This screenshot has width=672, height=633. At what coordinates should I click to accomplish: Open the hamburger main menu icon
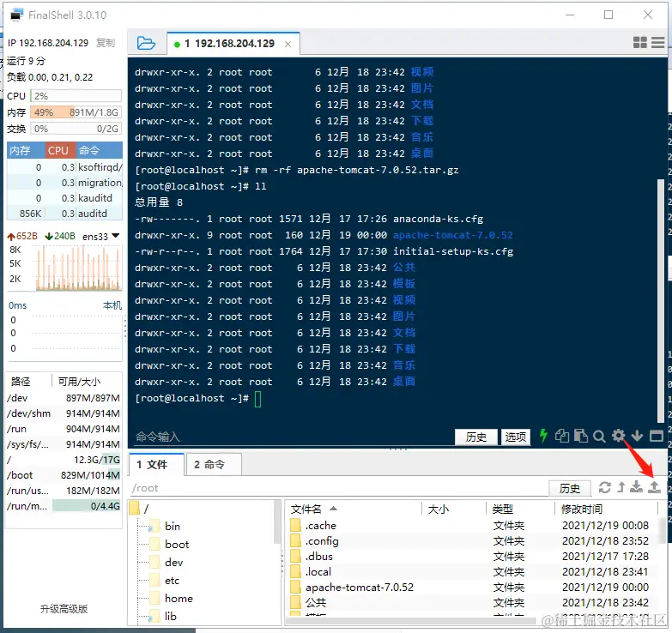(x=658, y=42)
